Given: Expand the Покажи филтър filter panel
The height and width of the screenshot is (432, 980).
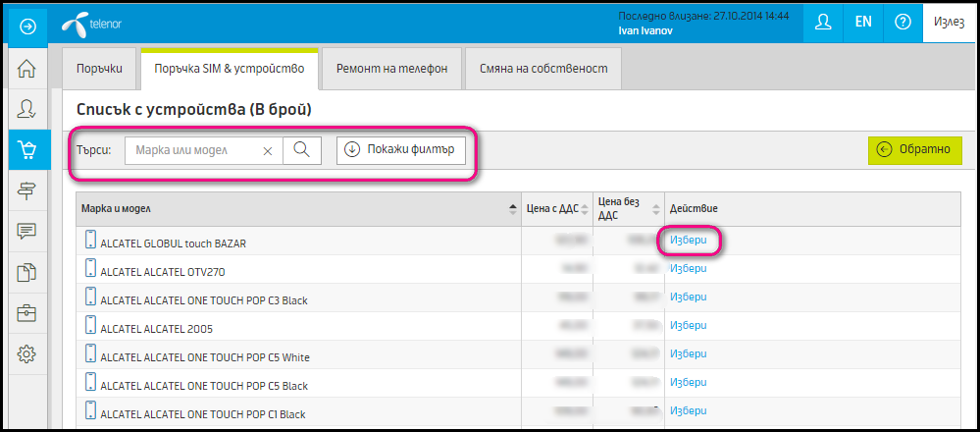Looking at the screenshot, I should pos(400,150).
